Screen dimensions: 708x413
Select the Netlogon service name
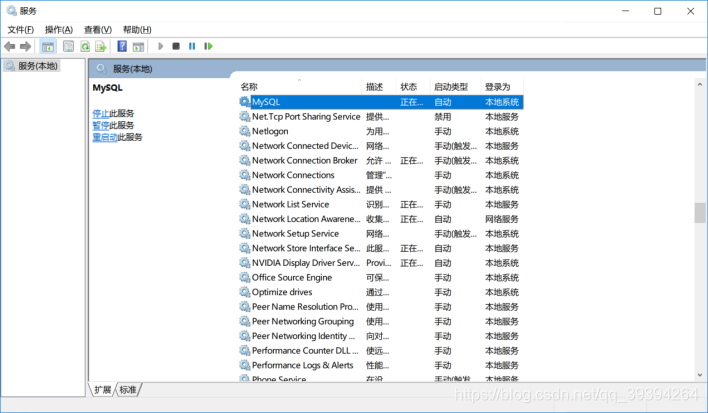[270, 131]
